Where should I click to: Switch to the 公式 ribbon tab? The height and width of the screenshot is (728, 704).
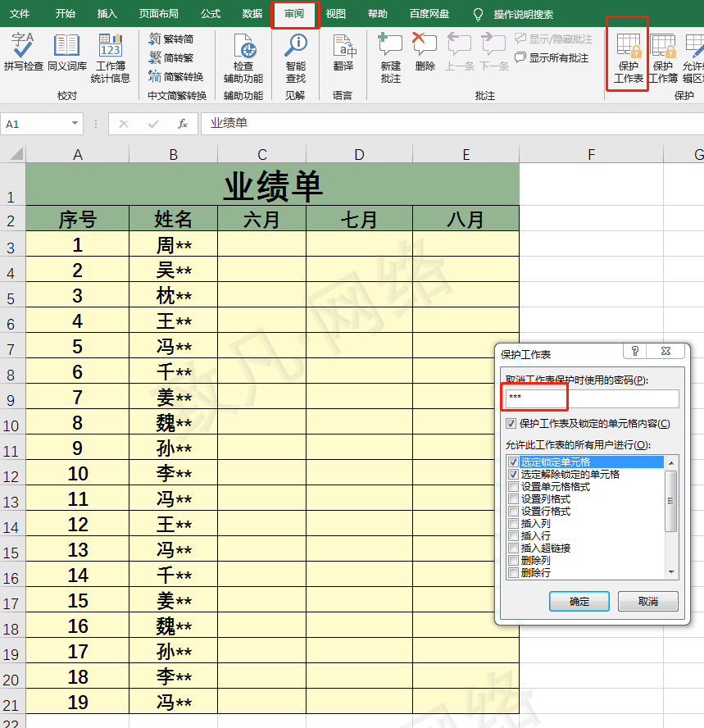[211, 14]
